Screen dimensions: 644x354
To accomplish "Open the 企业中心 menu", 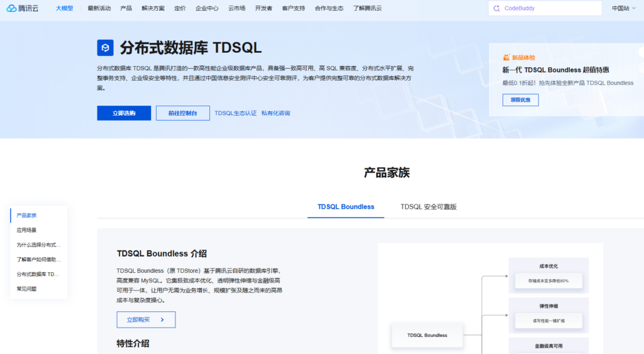I will click(x=207, y=8).
